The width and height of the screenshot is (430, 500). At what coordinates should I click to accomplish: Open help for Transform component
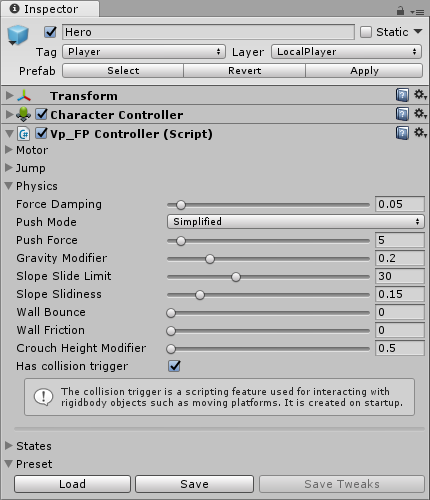point(402,95)
